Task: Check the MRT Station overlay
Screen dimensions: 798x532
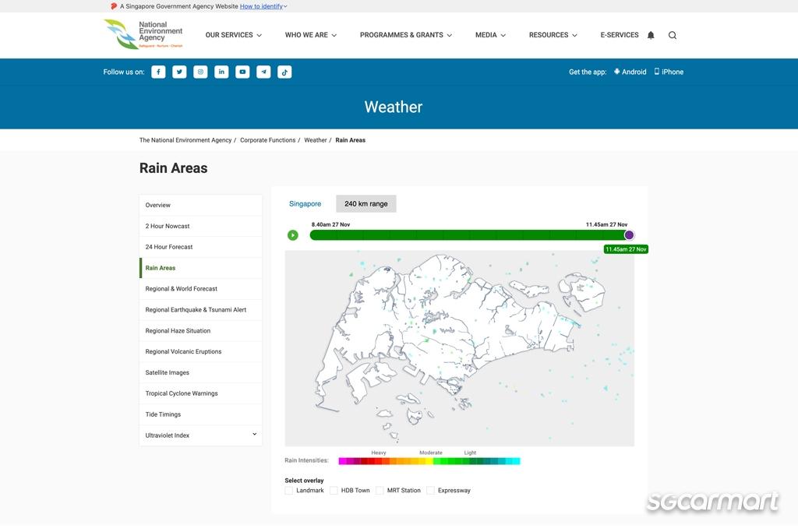Action: click(380, 491)
